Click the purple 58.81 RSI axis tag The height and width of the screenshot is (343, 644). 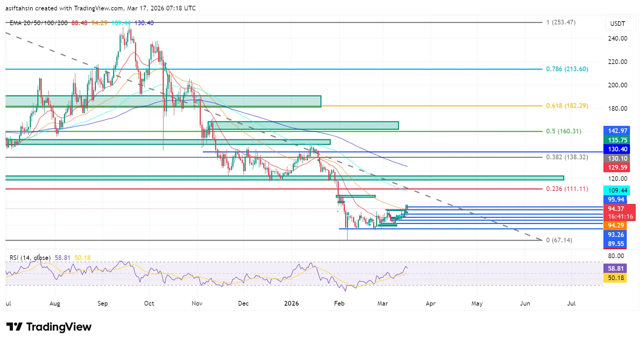(615, 269)
